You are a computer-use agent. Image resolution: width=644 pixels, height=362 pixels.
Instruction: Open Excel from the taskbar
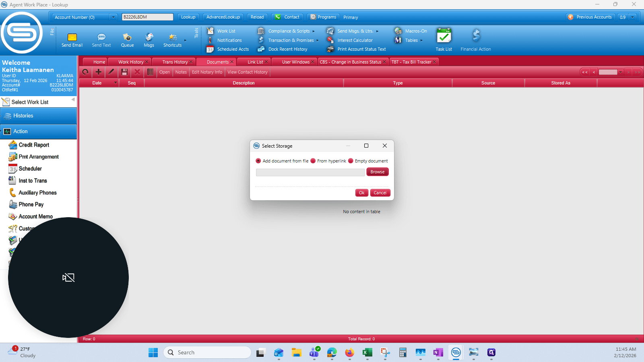pyautogui.click(x=367, y=353)
